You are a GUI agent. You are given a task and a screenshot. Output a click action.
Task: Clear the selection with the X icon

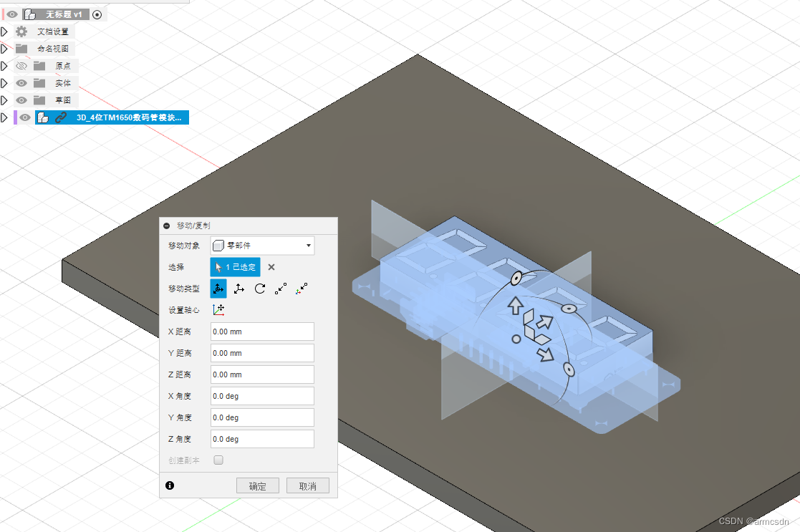(x=271, y=267)
